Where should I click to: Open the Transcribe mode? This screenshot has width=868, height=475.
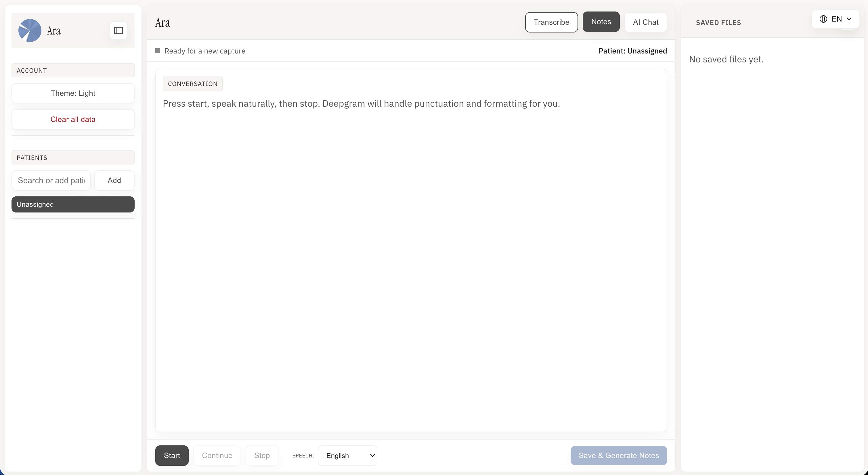click(551, 22)
